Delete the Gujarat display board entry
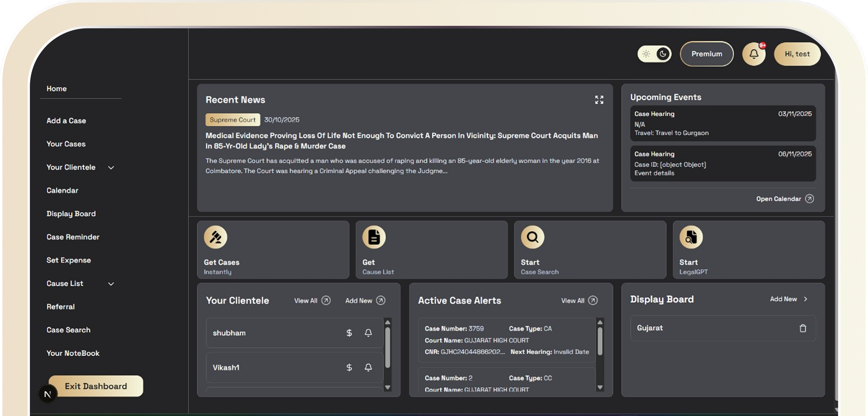This screenshot has width=868, height=416. coord(803,328)
